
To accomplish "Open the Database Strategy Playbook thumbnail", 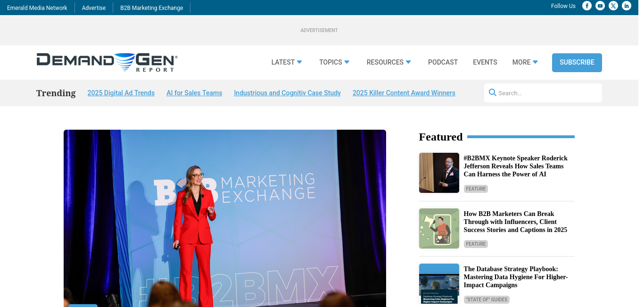I will 439,284.
